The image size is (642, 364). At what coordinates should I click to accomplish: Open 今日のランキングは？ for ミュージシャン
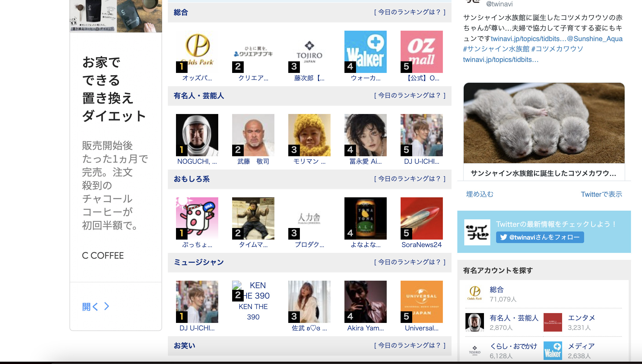pos(410,262)
